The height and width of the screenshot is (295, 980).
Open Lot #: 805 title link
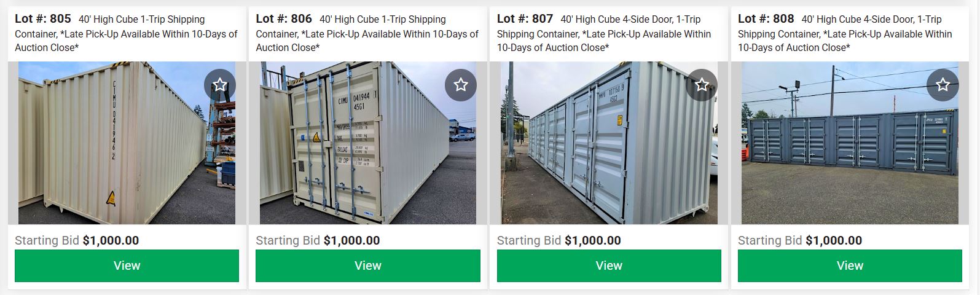point(127,33)
